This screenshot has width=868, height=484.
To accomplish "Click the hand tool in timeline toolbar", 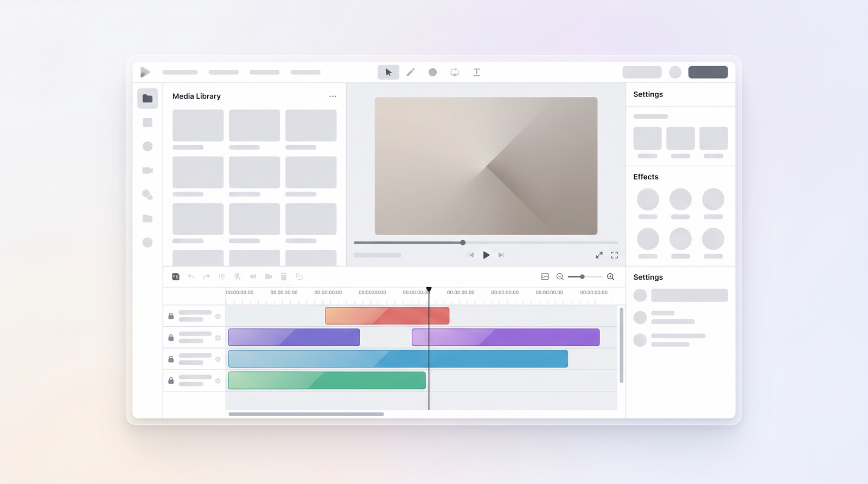I will pyautogui.click(x=222, y=276).
